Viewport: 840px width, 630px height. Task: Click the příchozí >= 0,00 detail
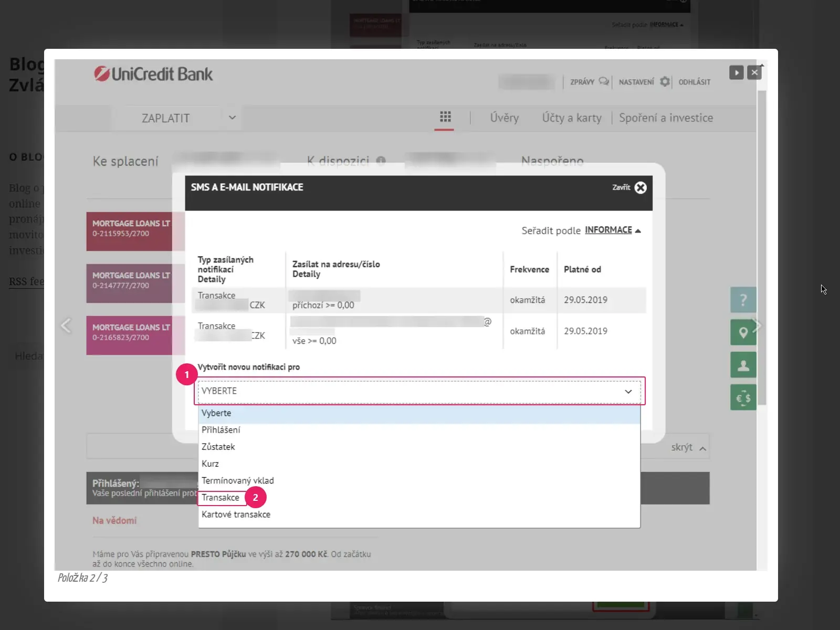point(323,305)
